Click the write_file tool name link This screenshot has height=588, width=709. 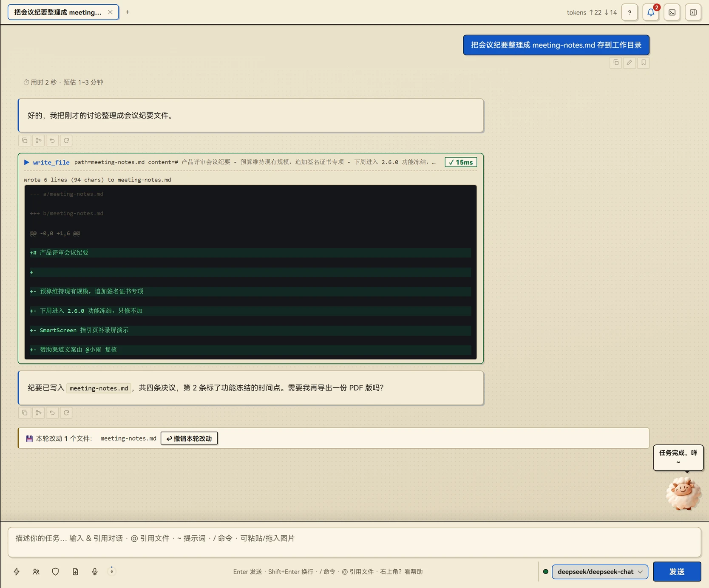click(51, 162)
